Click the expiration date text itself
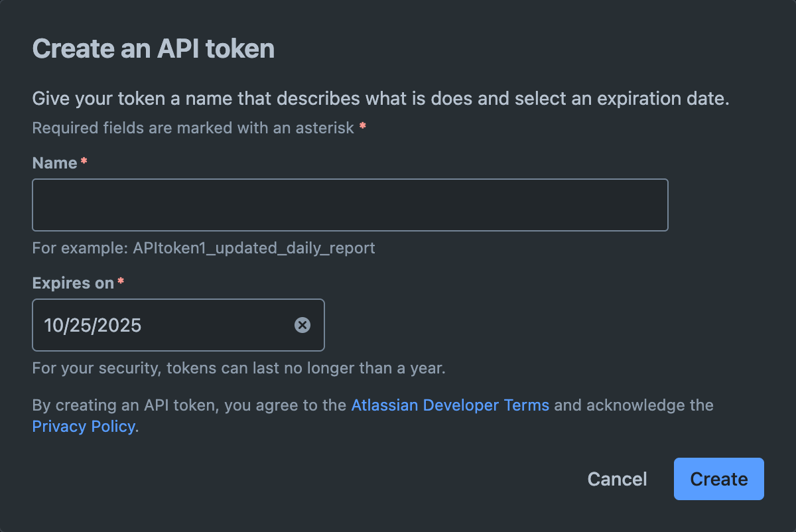 coord(92,325)
